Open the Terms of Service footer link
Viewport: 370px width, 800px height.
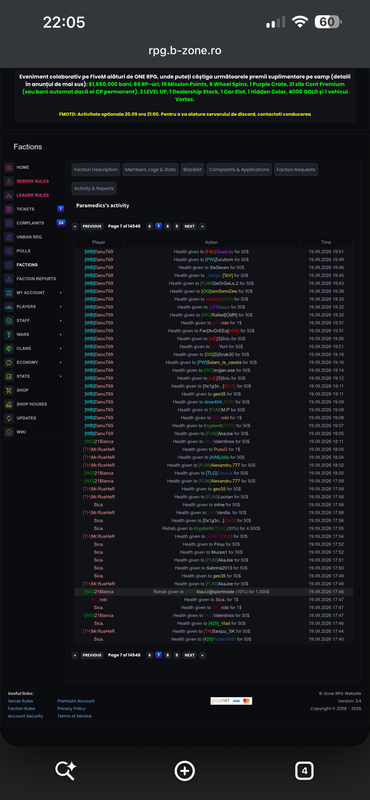coord(75,716)
